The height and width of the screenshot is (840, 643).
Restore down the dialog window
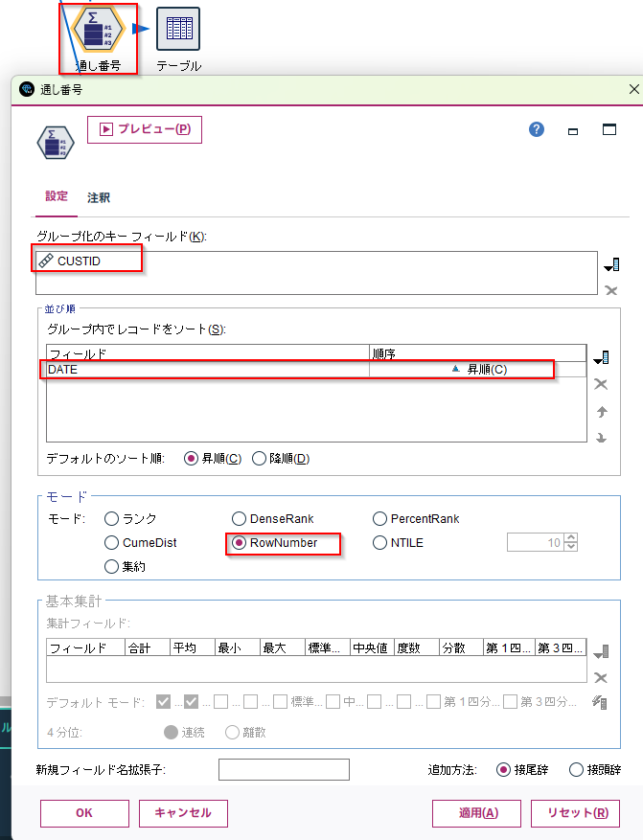point(573,130)
